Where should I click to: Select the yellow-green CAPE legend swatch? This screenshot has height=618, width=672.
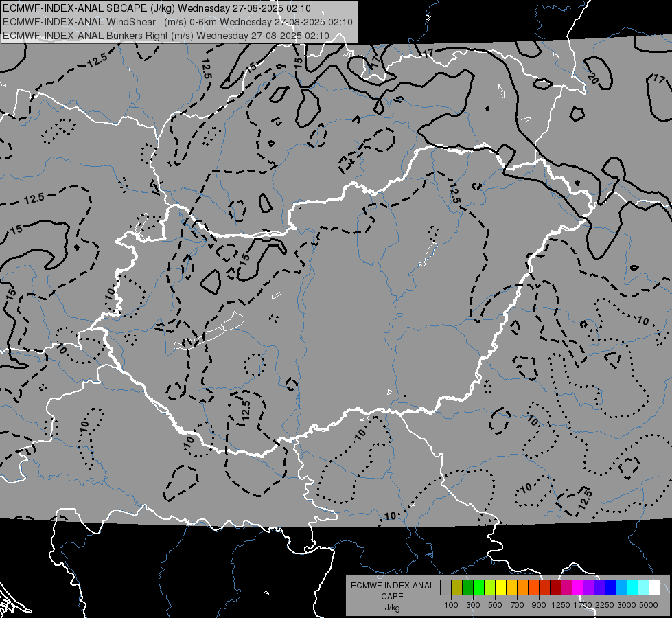pos(490,588)
